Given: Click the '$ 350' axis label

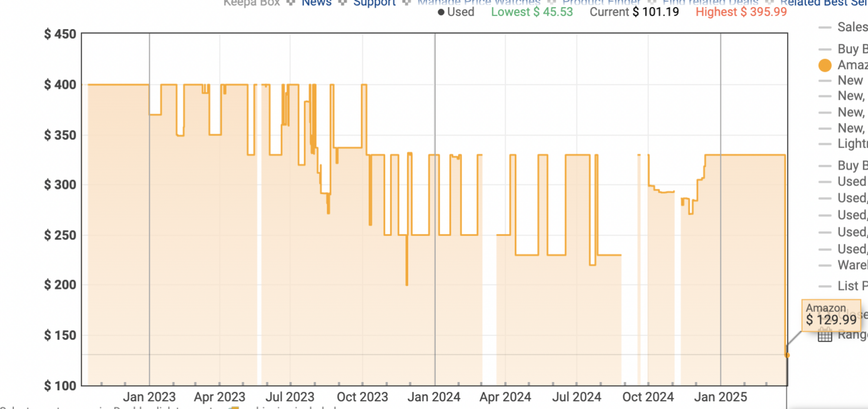Looking at the screenshot, I should tap(60, 135).
